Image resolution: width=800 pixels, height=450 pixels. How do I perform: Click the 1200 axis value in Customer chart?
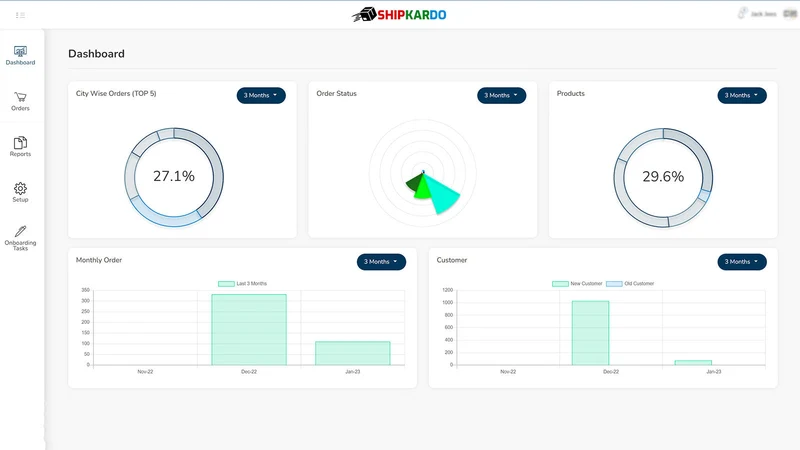click(447, 290)
